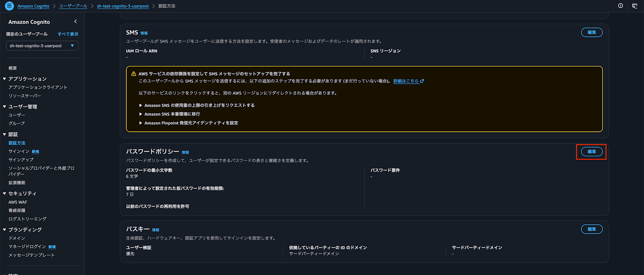Click the SNS リージョン label
644x275 pixels.
coord(385,51)
